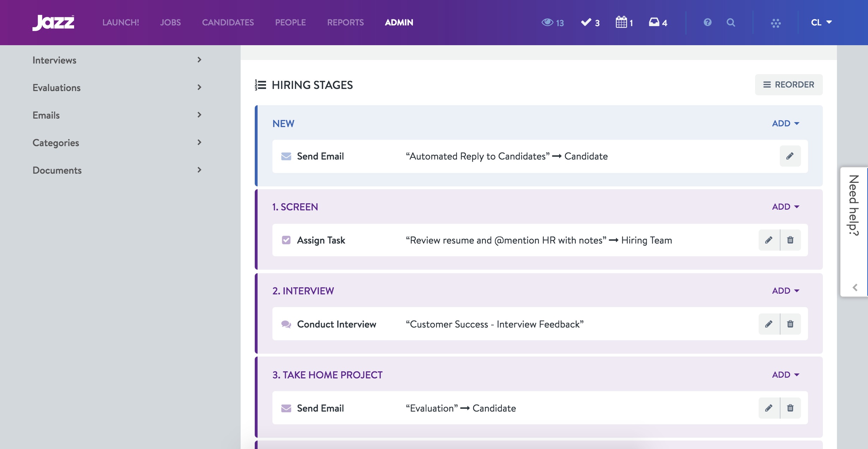The image size is (868, 449).
Task: Click the 2. INTERVIEW stage heading
Action: point(303,291)
